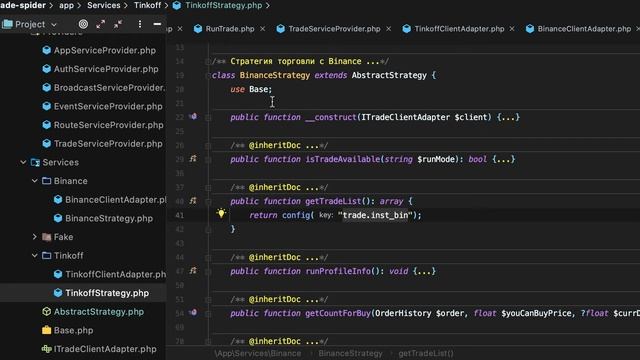Image resolution: width=640 pixels, height=360 pixels.
Task: Click gutter override icon next to __construct
Action: tap(193, 117)
